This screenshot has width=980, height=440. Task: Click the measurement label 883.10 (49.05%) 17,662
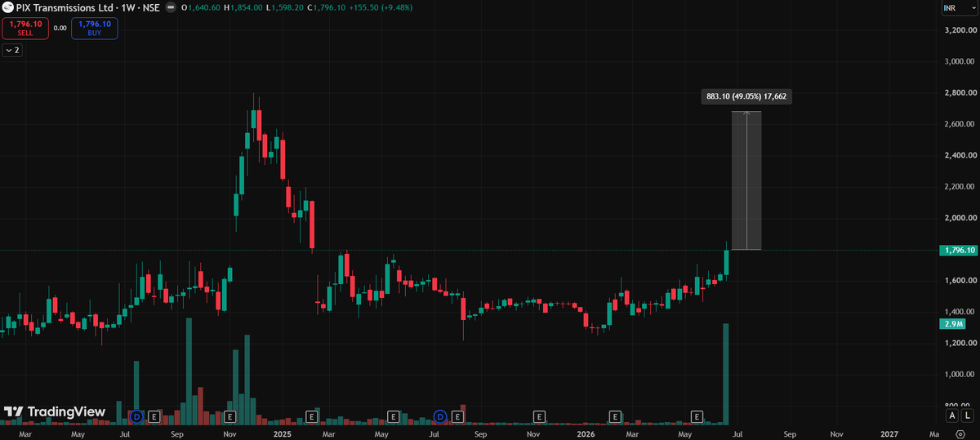tap(746, 96)
